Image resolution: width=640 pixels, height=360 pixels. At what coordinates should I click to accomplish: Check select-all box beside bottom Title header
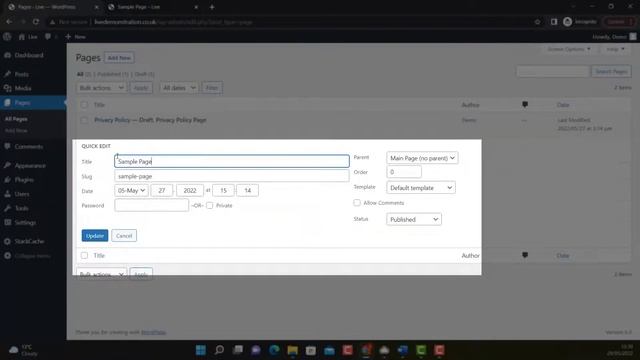[x=84, y=256]
